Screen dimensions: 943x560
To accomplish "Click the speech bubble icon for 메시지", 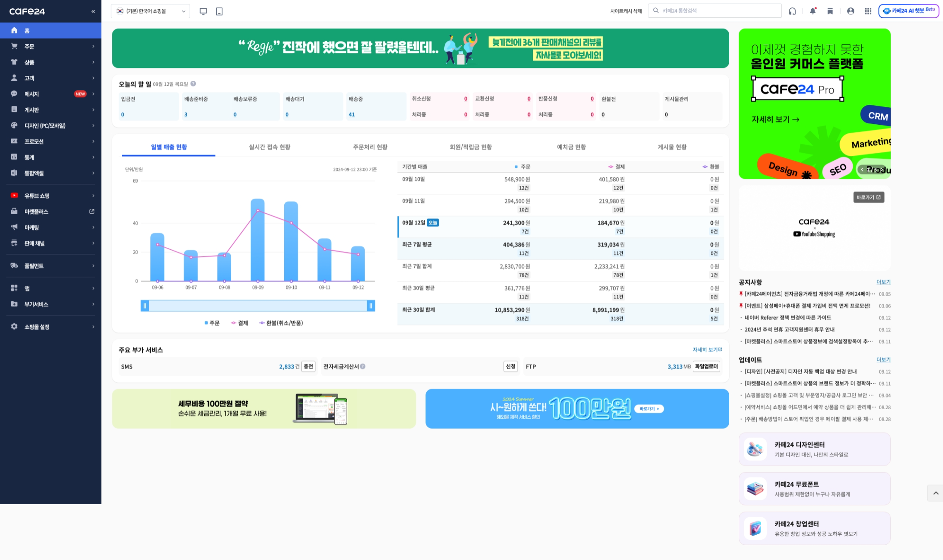I will click(14, 94).
